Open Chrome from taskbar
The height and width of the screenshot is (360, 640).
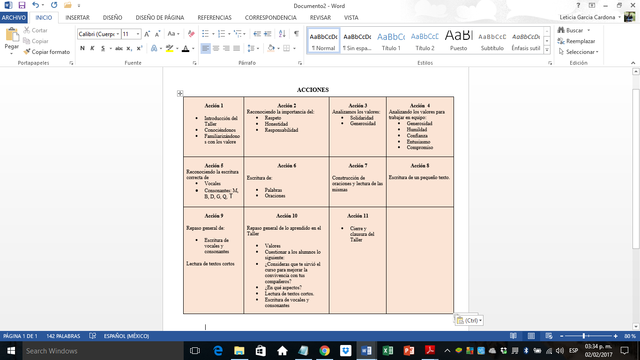(x=324, y=351)
